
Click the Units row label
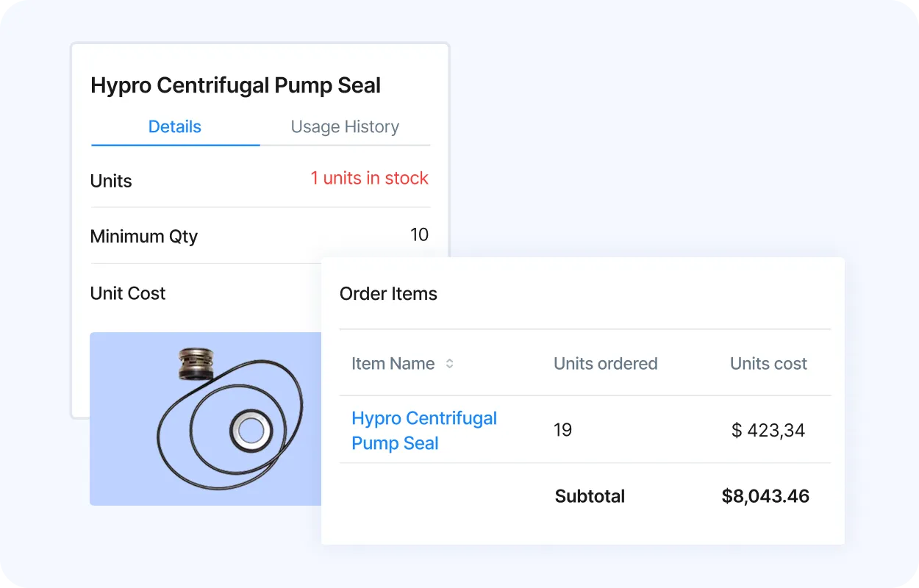[x=111, y=182]
